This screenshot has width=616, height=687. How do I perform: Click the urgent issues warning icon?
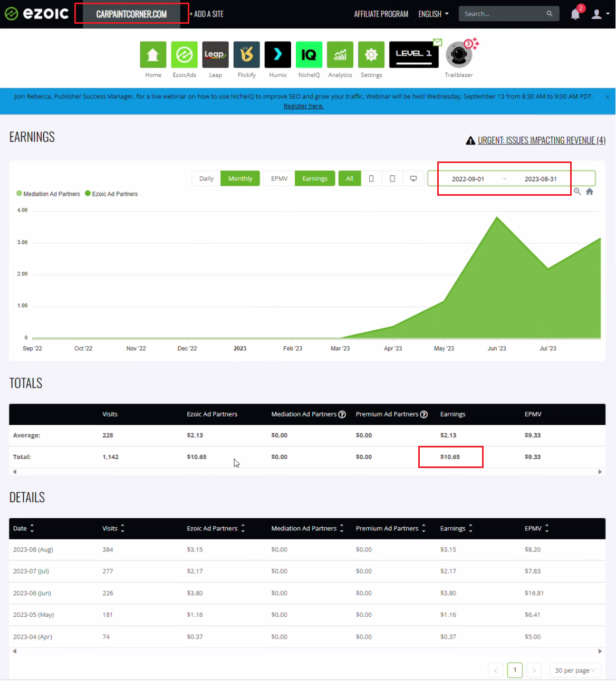pyautogui.click(x=470, y=140)
